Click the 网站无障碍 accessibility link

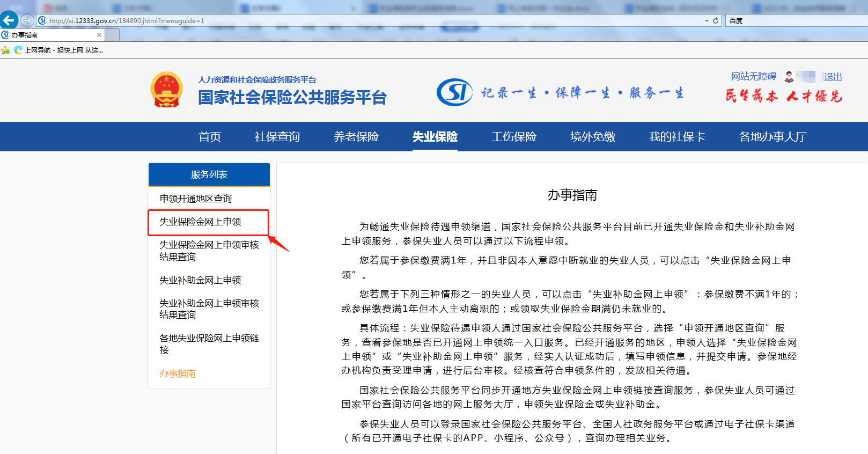click(x=753, y=77)
